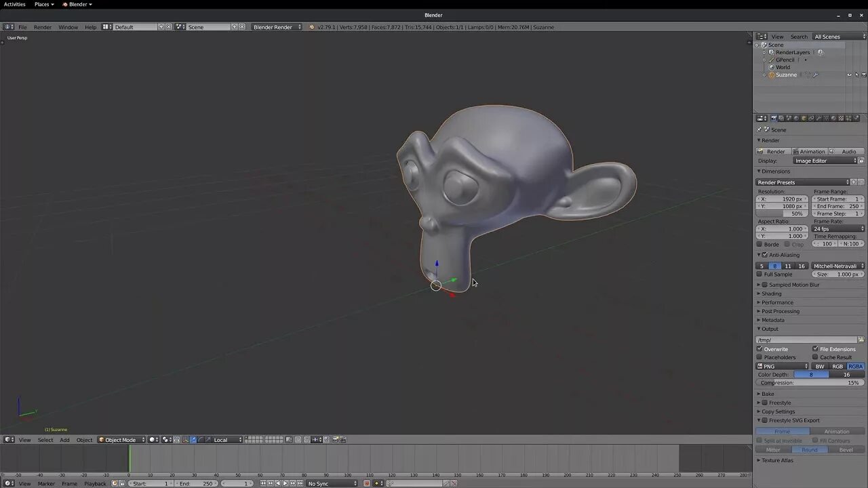Click the Suzanne modifier wrench icon in outliner
This screenshot has height=488, width=868.
point(815,75)
